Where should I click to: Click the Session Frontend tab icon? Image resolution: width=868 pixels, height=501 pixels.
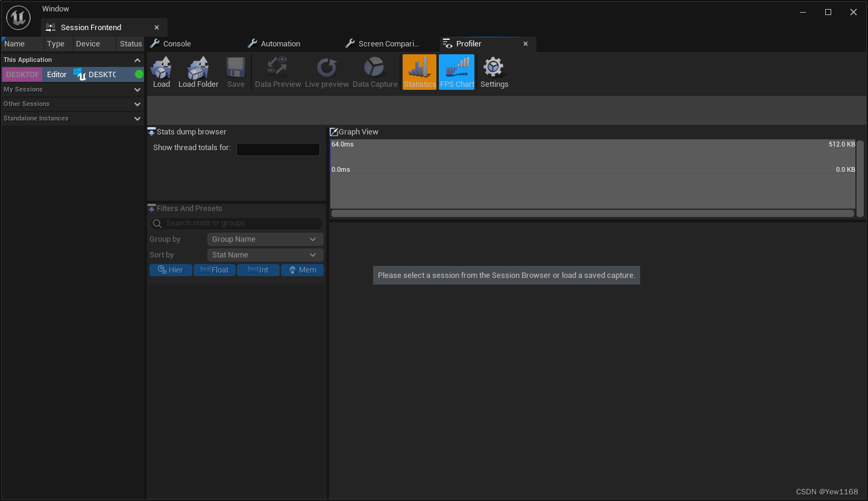pyautogui.click(x=51, y=27)
